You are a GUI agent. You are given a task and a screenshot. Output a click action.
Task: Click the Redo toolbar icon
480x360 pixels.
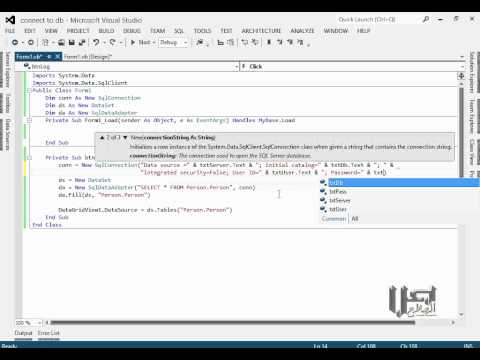click(x=113, y=42)
